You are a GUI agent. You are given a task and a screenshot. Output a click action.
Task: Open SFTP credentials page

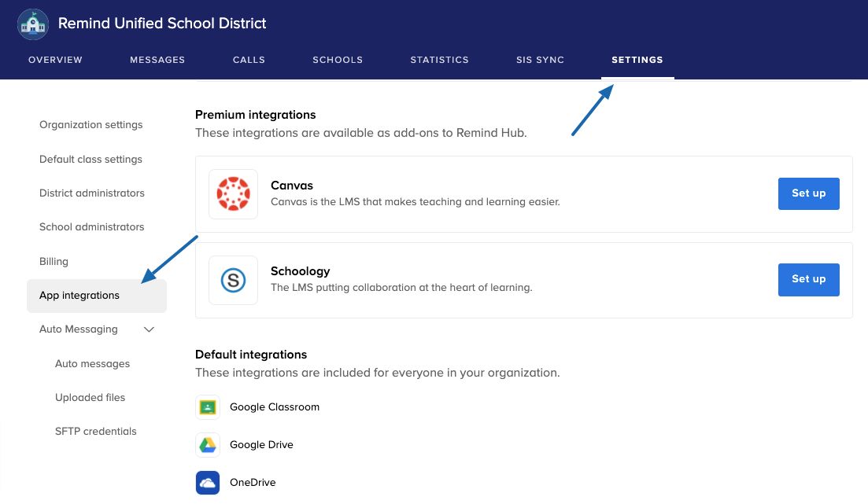click(x=95, y=432)
